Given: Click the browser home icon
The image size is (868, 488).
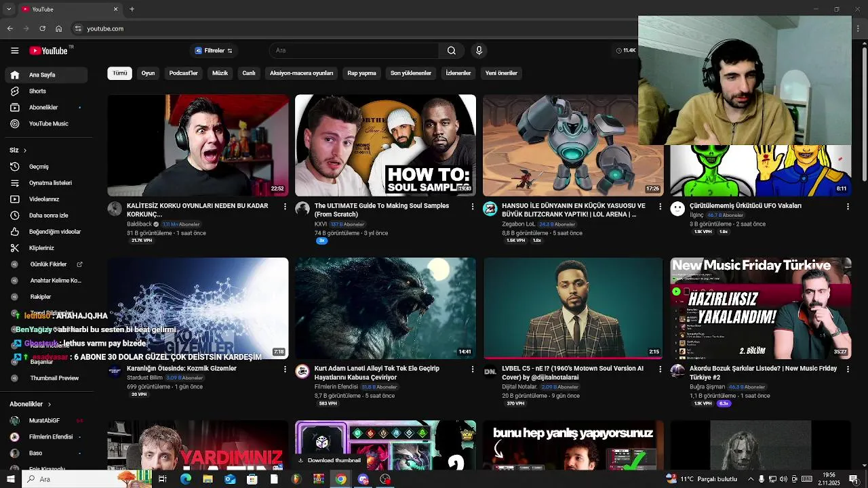Looking at the screenshot, I should point(58,28).
